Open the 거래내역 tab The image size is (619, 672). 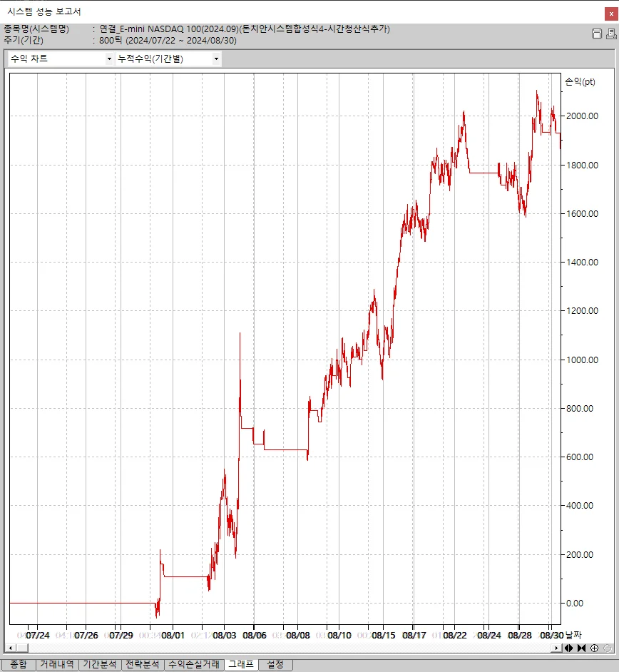pos(56,665)
